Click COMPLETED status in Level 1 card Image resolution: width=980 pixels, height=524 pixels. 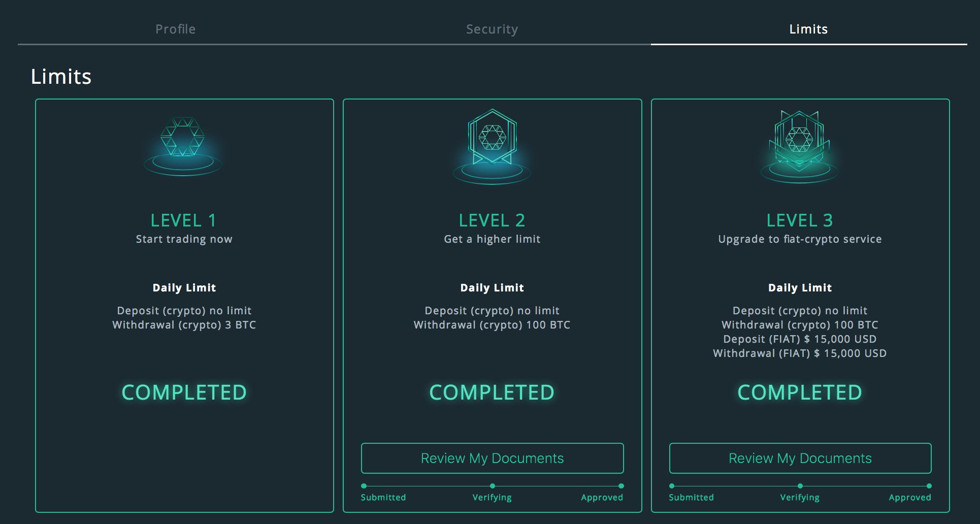(x=184, y=392)
